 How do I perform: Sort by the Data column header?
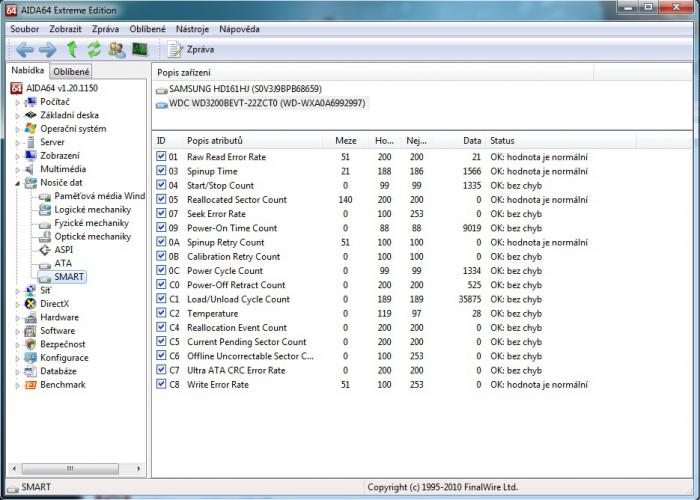(472, 141)
